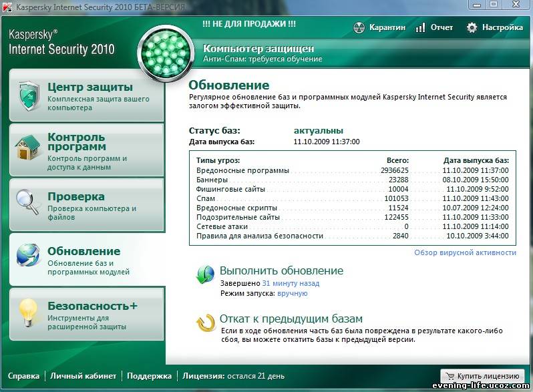This screenshot has width=533, height=392.
Task: Click the Настройка gear icon
Action: (472, 27)
